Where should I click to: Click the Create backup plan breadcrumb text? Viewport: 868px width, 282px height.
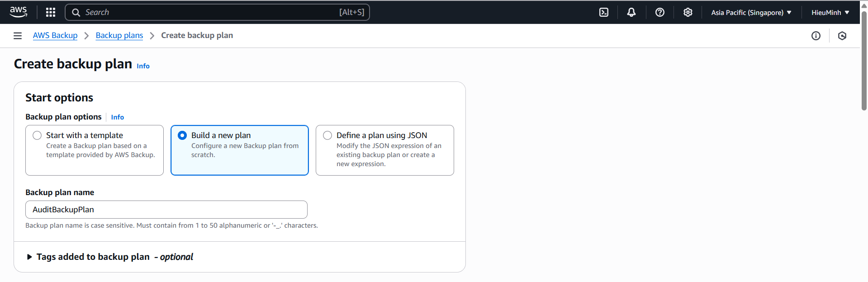pos(197,35)
